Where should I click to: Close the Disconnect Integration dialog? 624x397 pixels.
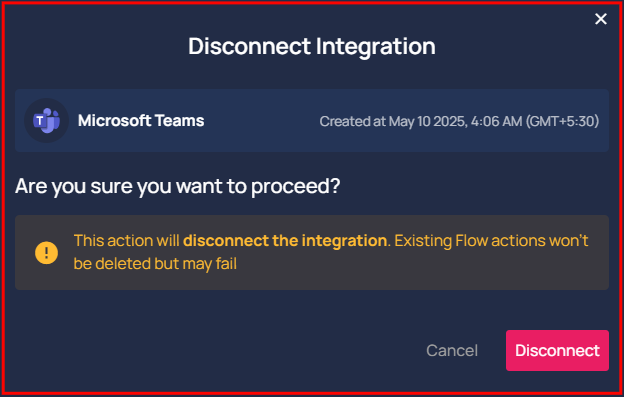[x=601, y=19]
